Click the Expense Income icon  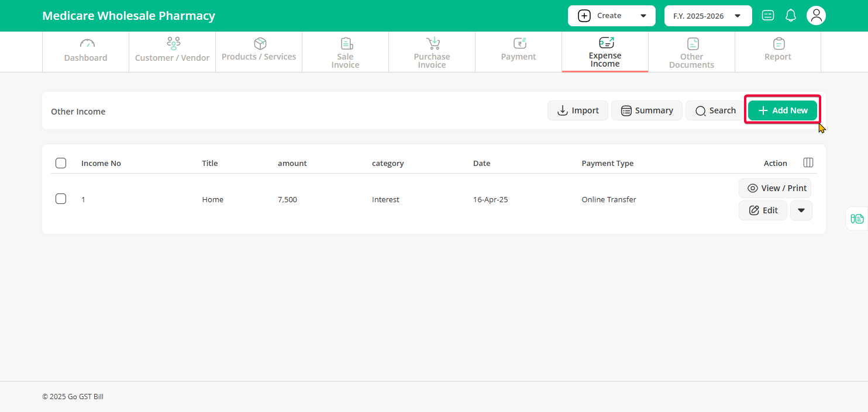click(x=606, y=43)
